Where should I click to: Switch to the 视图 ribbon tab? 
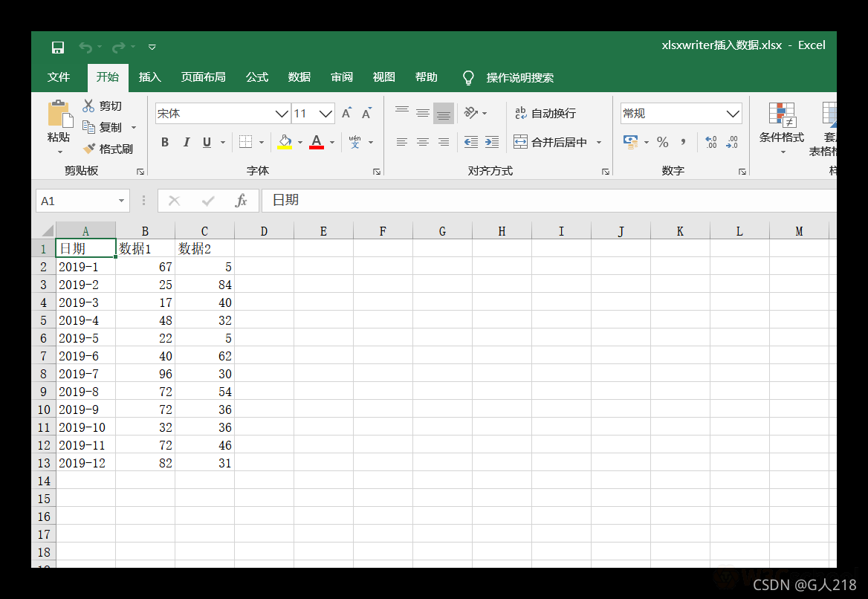(x=383, y=77)
